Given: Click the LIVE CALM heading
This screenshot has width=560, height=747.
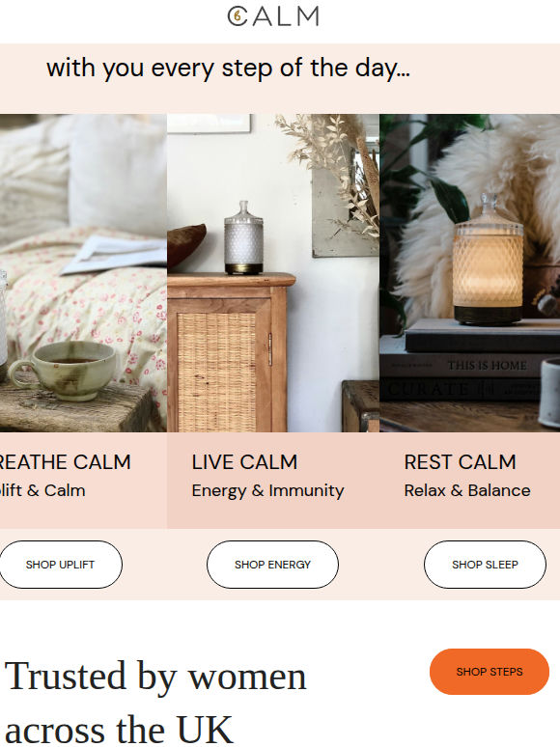Looking at the screenshot, I should [x=244, y=462].
